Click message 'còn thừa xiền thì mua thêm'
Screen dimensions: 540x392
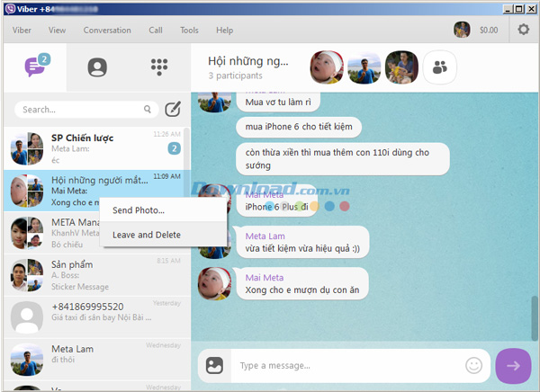pyautogui.click(x=343, y=159)
